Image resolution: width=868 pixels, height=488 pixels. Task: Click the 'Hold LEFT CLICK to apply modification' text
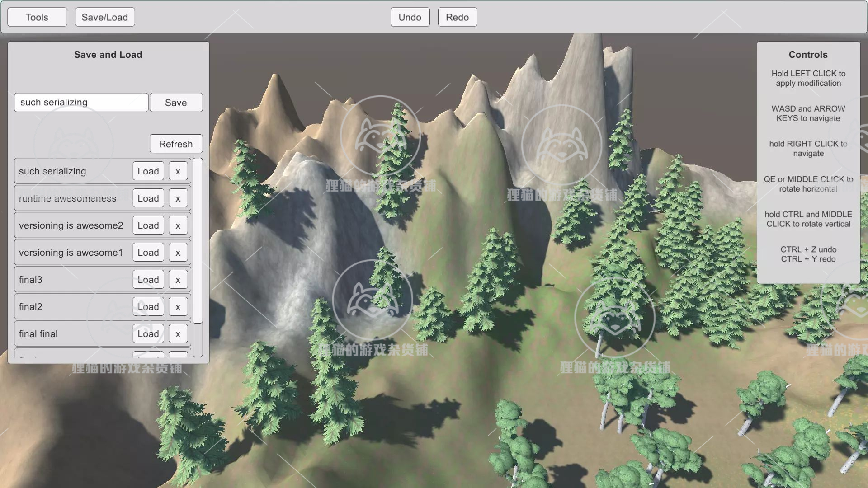[x=808, y=78]
